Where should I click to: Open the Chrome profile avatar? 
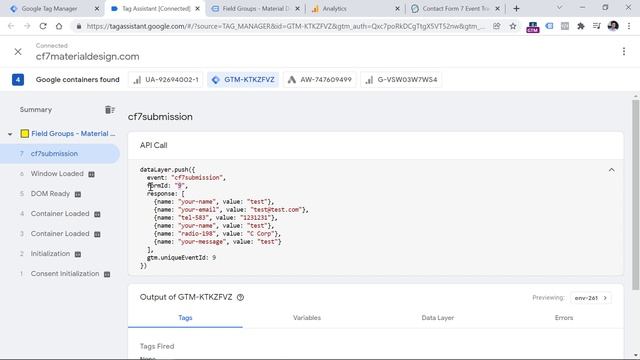pos(613,26)
